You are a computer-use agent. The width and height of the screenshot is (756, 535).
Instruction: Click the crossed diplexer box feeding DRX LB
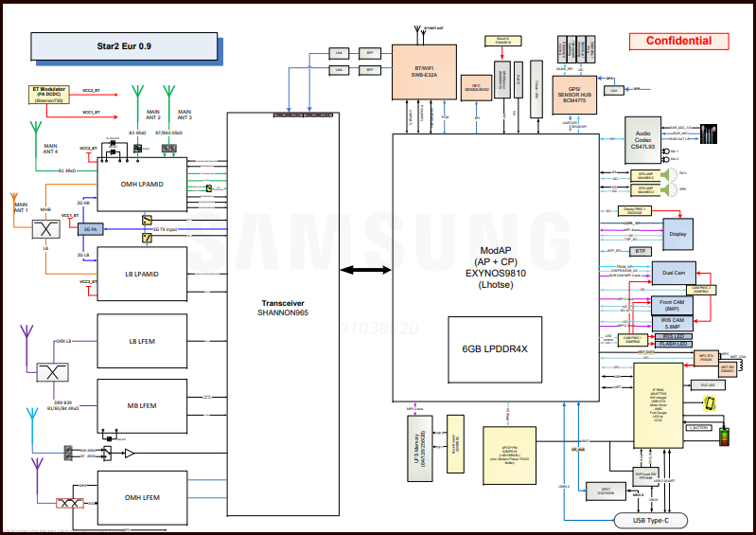(x=53, y=372)
